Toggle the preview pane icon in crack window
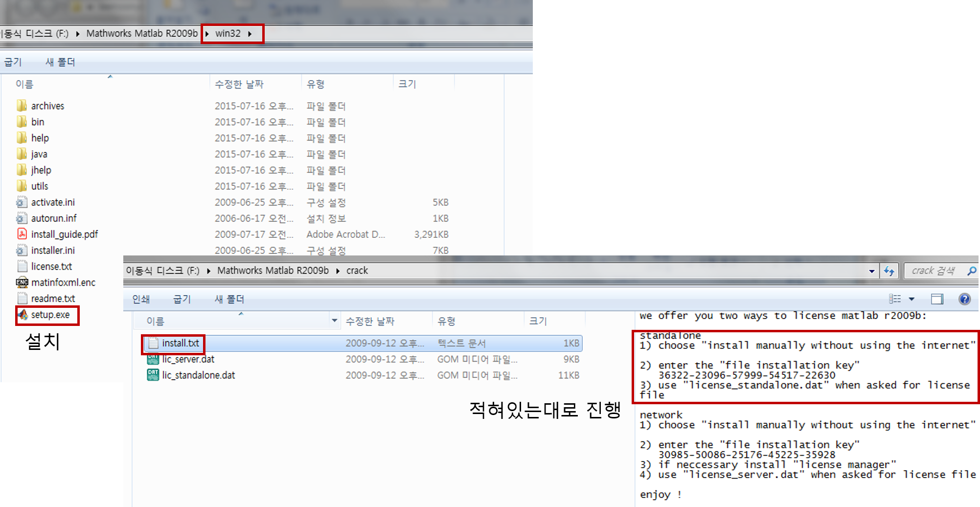 click(x=937, y=299)
